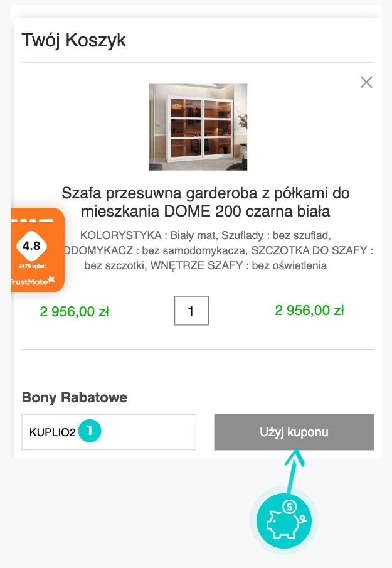Click the Twój Koszyk heading
Screen dimensions: 392x568
(x=74, y=40)
